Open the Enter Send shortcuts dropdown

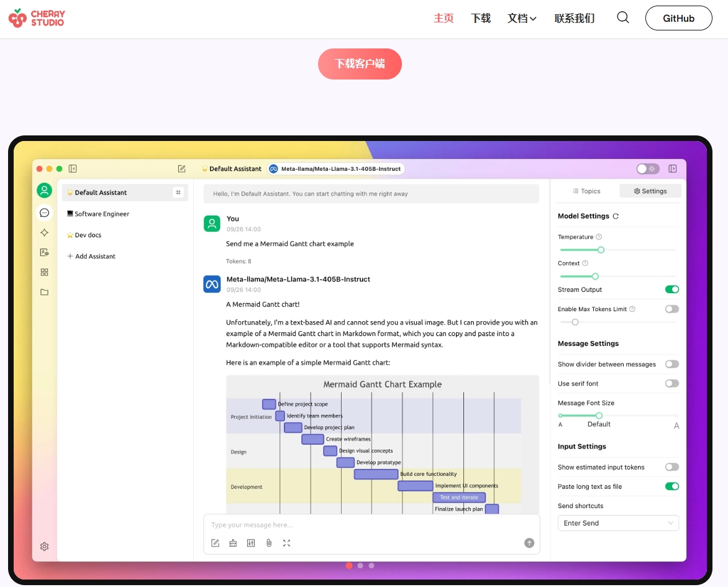[617, 523]
